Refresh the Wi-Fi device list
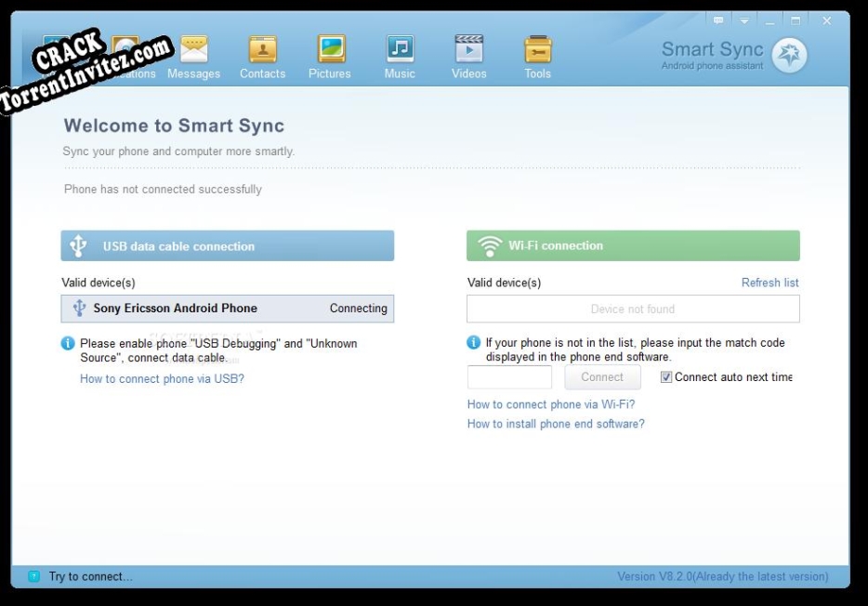 point(770,282)
